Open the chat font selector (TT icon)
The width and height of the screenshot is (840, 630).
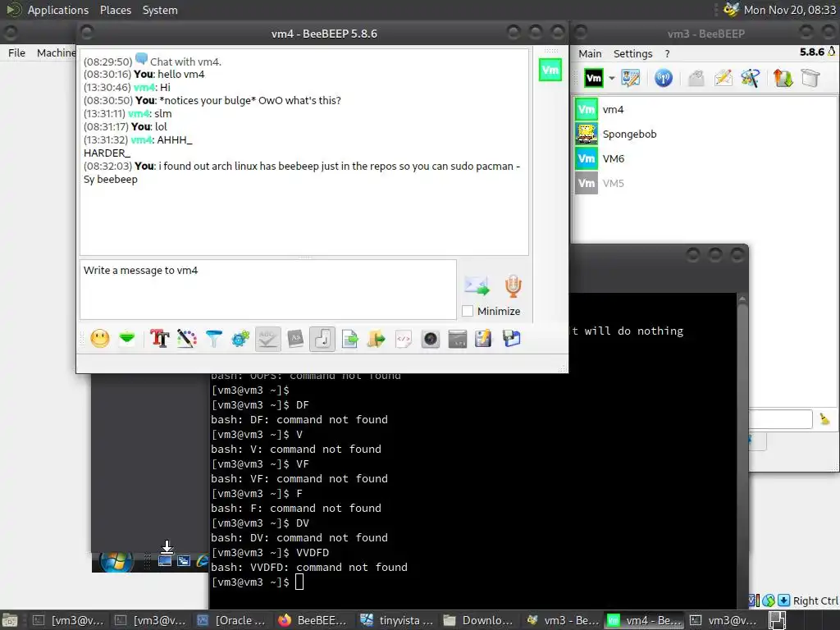click(160, 339)
